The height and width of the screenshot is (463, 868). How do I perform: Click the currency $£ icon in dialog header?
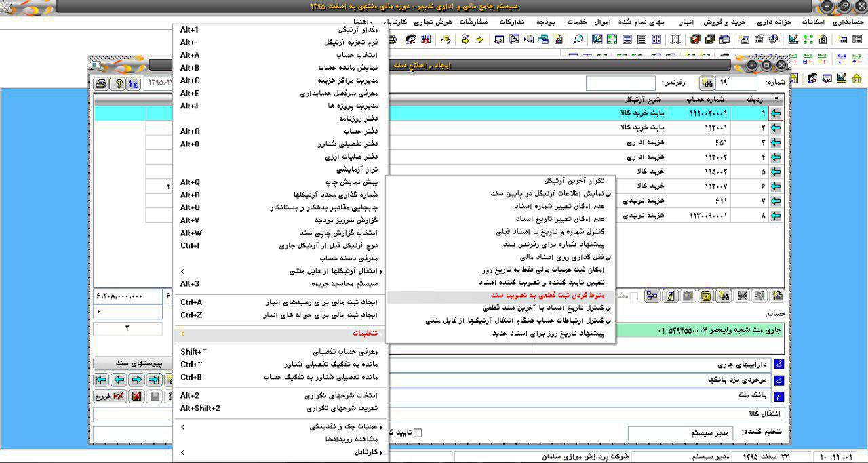point(134,84)
